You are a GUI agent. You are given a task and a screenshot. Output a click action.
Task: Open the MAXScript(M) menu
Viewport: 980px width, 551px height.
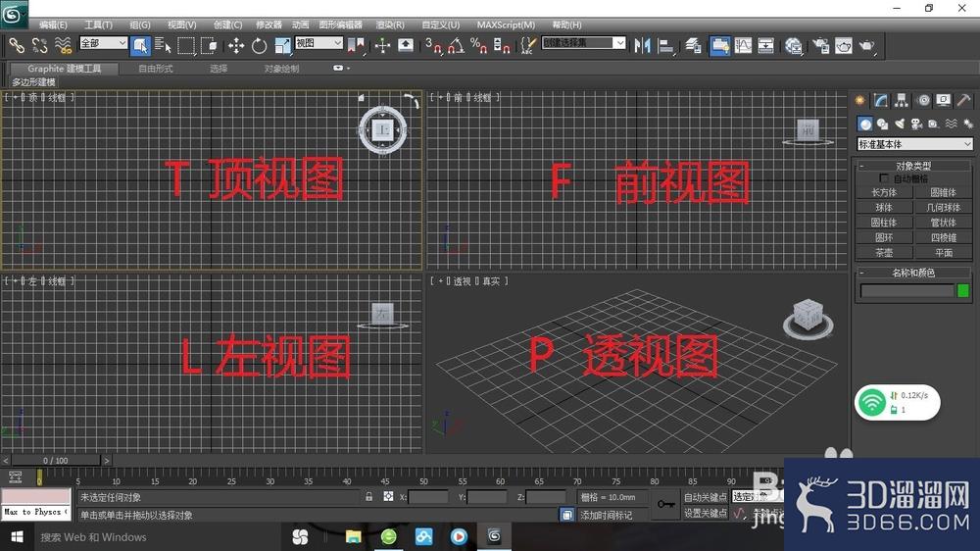coord(507,25)
